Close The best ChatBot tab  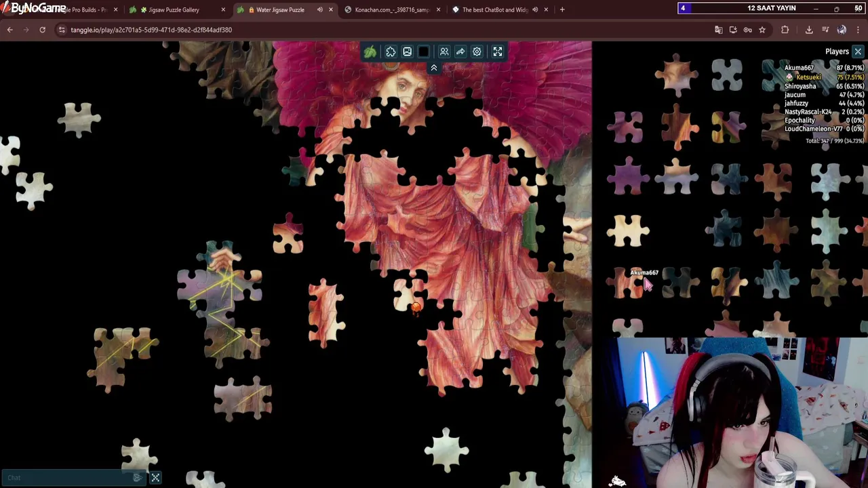545,9
